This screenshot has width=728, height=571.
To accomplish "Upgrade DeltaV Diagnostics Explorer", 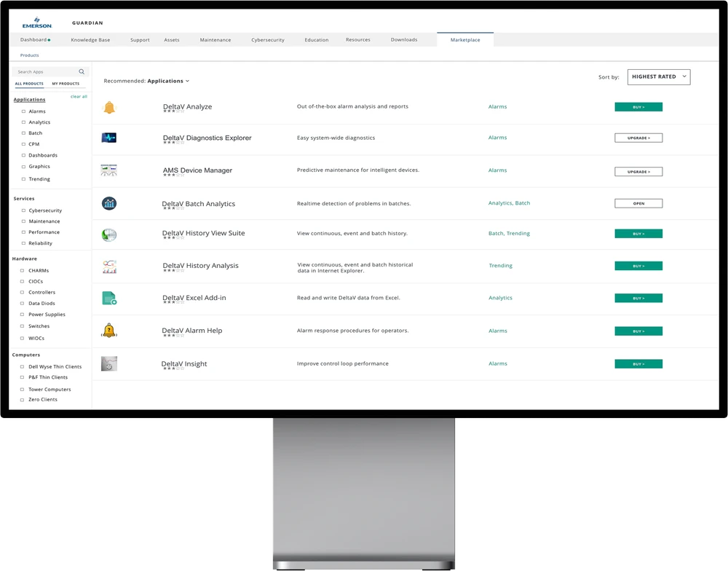I will 638,138.
